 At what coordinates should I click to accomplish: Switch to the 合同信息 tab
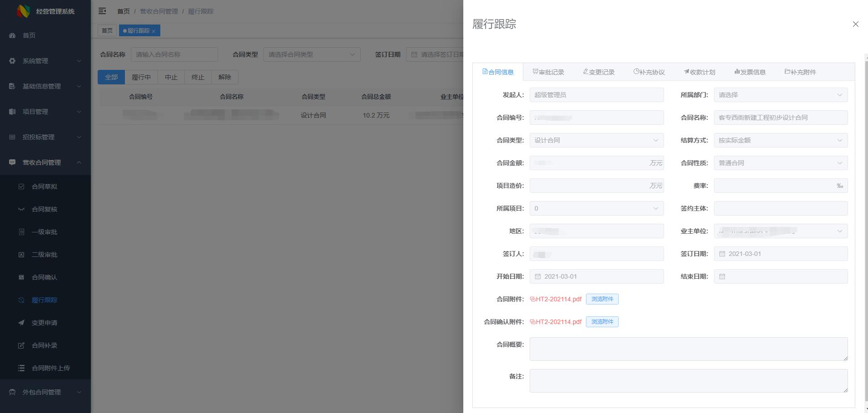pyautogui.click(x=498, y=72)
